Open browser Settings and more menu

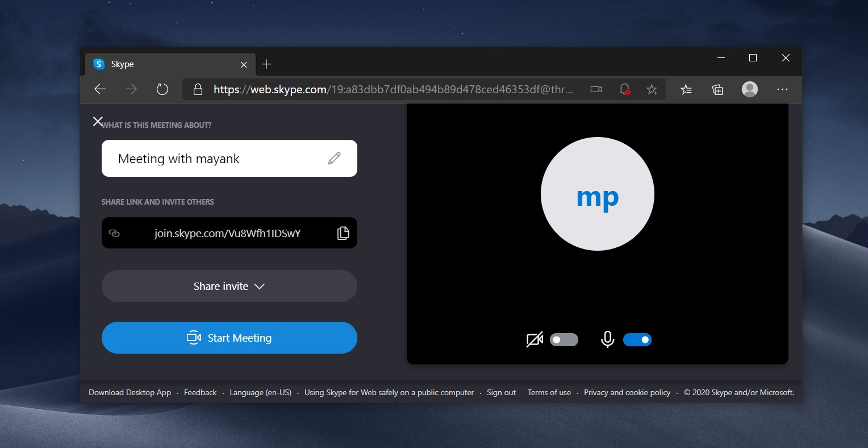pyautogui.click(x=782, y=89)
